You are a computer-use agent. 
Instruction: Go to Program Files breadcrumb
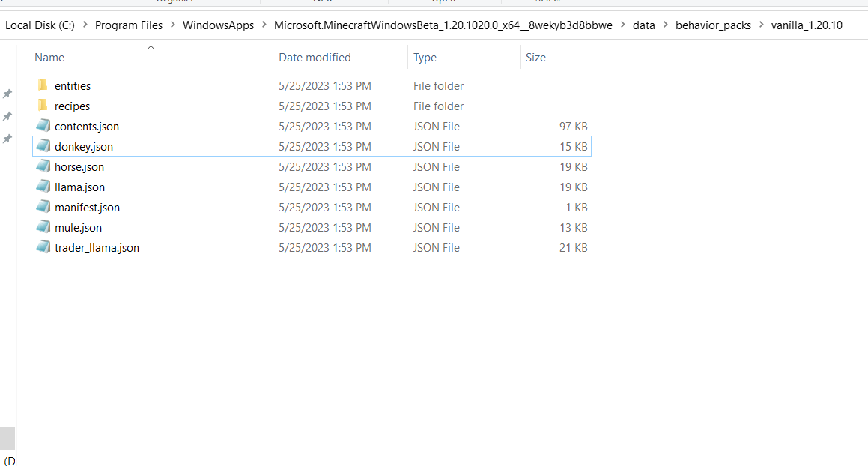(129, 25)
